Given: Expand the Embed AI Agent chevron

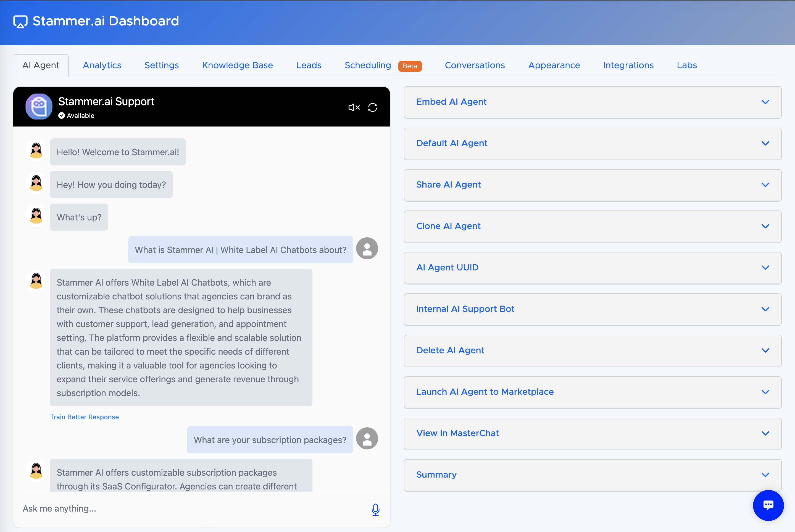Looking at the screenshot, I should (765, 102).
